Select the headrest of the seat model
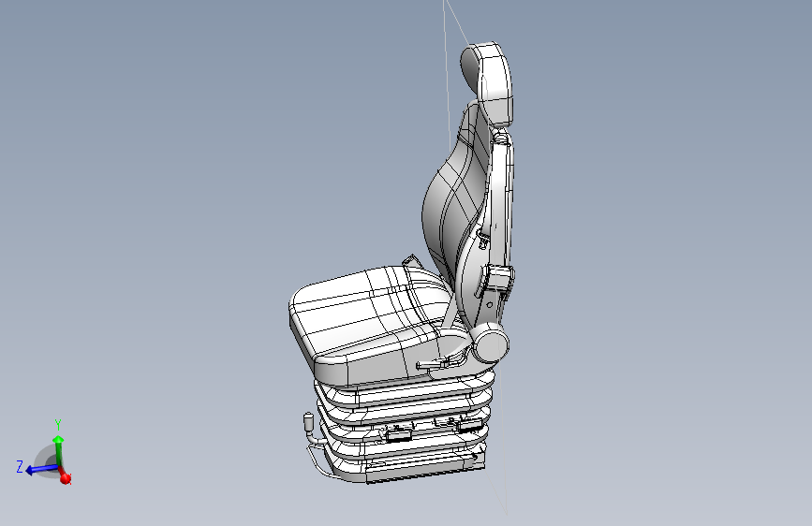812x526 pixels. tap(488, 84)
